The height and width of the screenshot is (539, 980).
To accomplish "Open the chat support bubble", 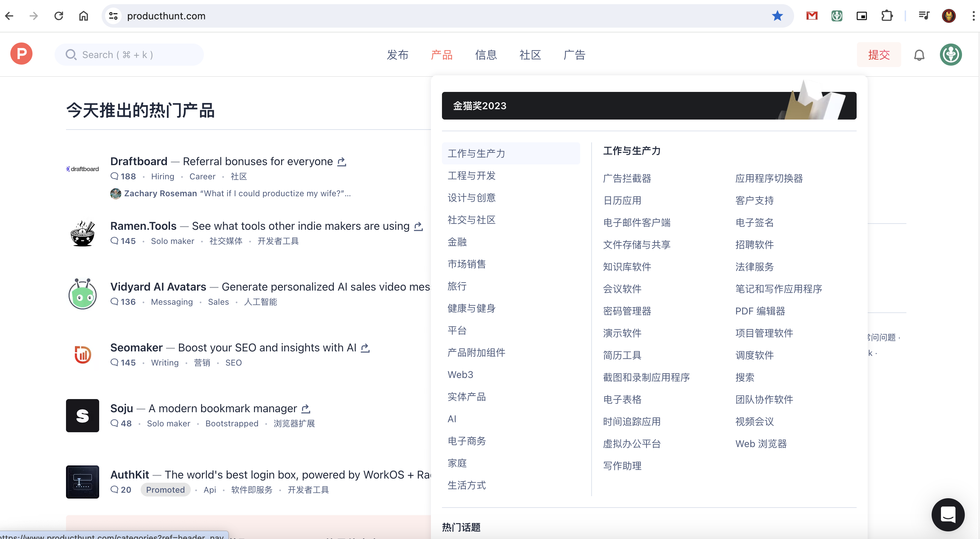I will pyautogui.click(x=948, y=514).
